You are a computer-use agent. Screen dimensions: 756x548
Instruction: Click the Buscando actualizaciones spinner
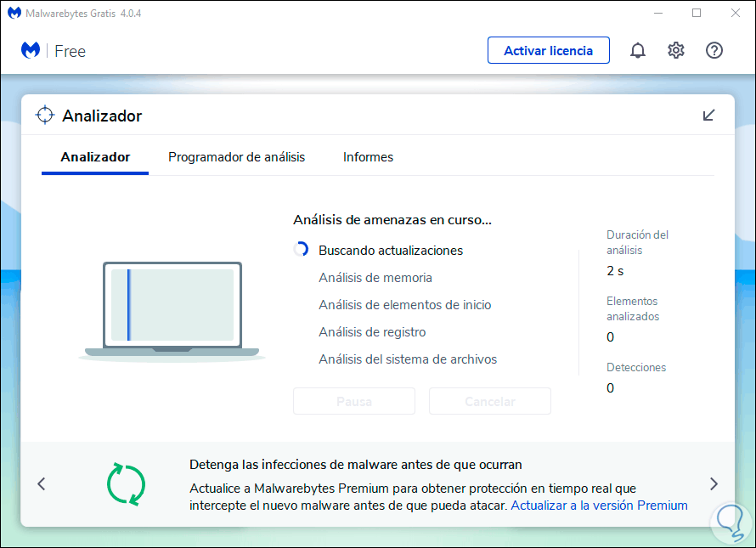(301, 250)
